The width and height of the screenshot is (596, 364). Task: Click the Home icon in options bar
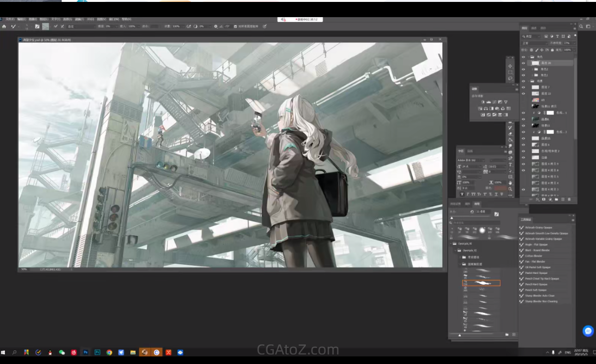click(x=4, y=26)
